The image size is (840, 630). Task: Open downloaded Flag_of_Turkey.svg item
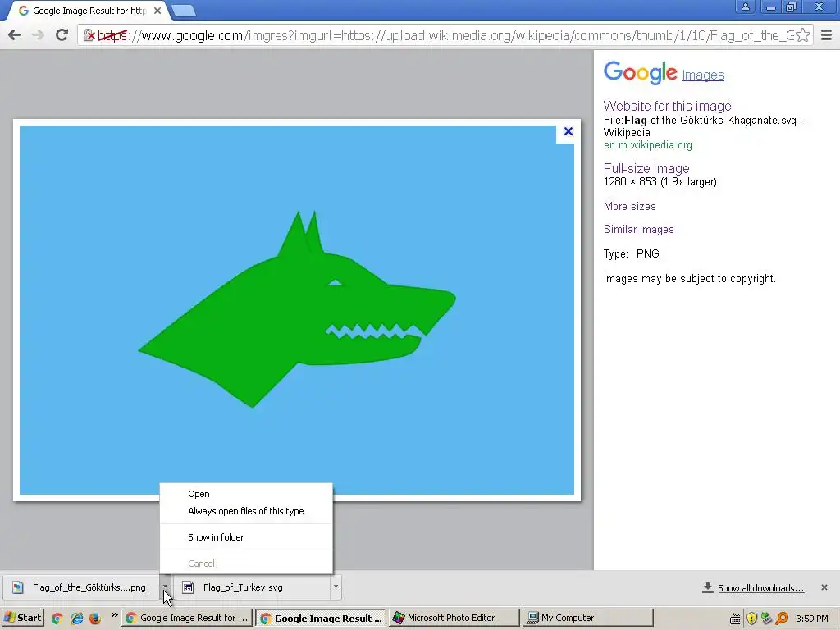[x=252, y=587]
